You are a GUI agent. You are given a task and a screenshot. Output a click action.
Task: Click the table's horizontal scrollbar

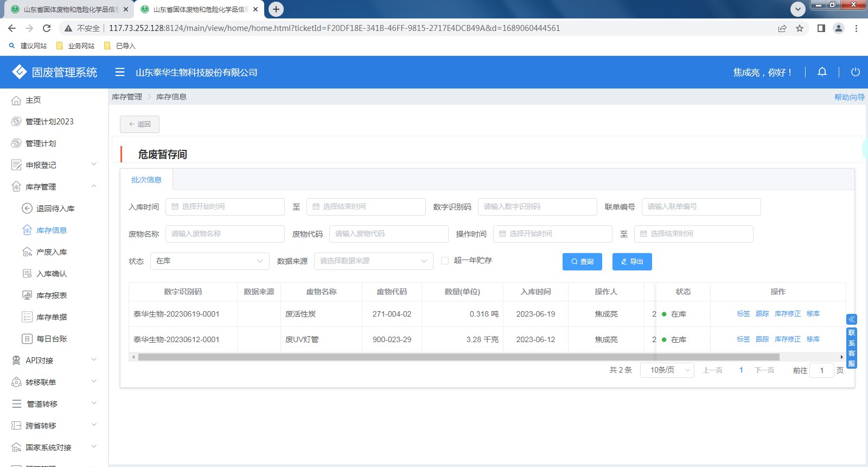(x=458, y=357)
